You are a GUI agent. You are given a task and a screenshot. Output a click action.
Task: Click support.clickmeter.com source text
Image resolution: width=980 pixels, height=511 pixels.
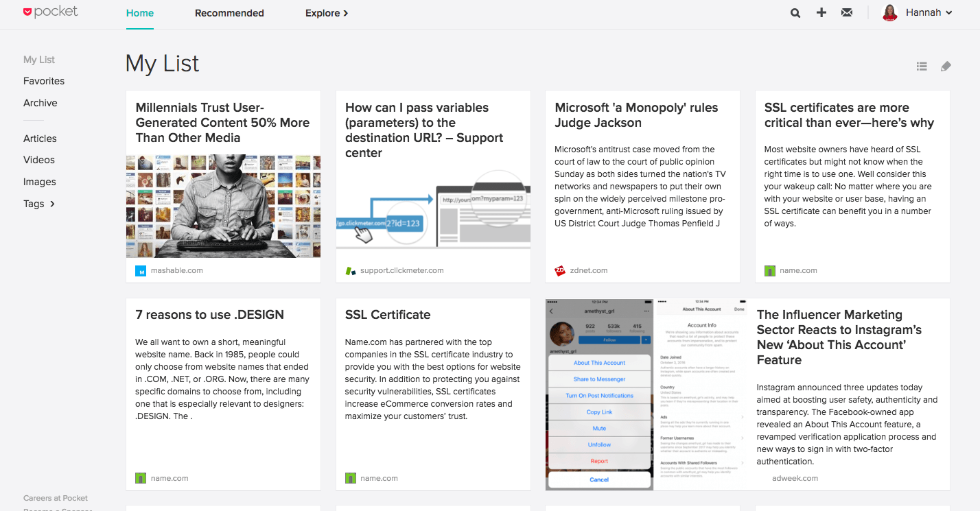[402, 271]
